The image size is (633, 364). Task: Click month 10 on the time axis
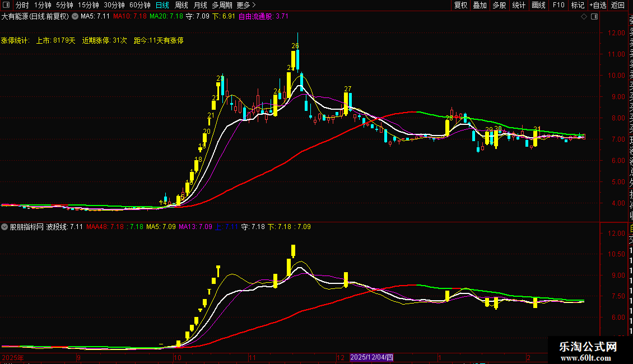pyautogui.click(x=177, y=357)
